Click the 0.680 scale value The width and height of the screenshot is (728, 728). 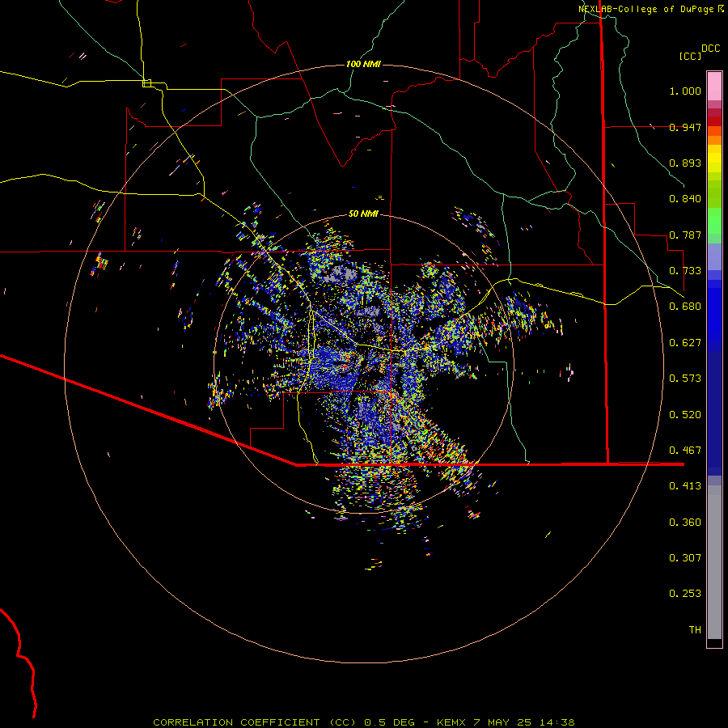point(685,307)
